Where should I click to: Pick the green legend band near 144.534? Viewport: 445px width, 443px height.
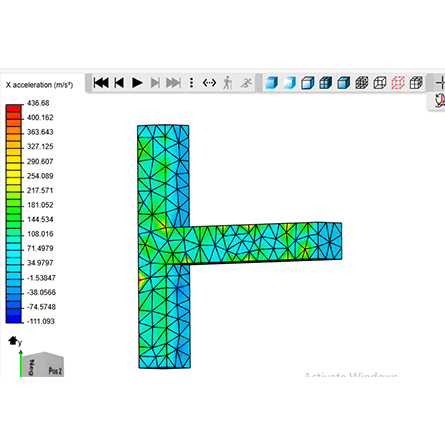13,217
